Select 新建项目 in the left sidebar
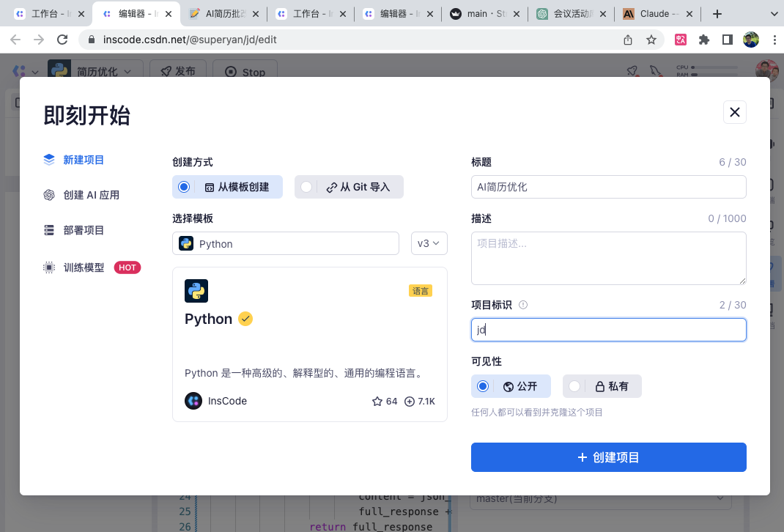 click(x=74, y=160)
